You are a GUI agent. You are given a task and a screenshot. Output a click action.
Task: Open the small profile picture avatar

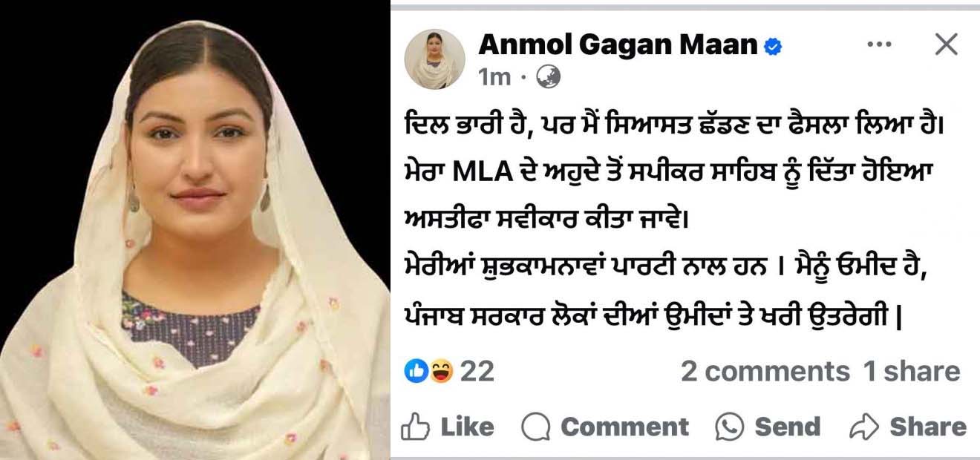click(434, 59)
